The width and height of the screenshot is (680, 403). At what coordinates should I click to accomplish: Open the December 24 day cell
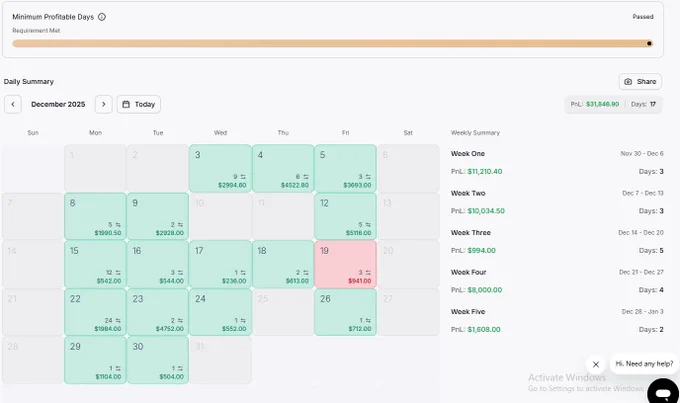pyautogui.click(x=220, y=312)
